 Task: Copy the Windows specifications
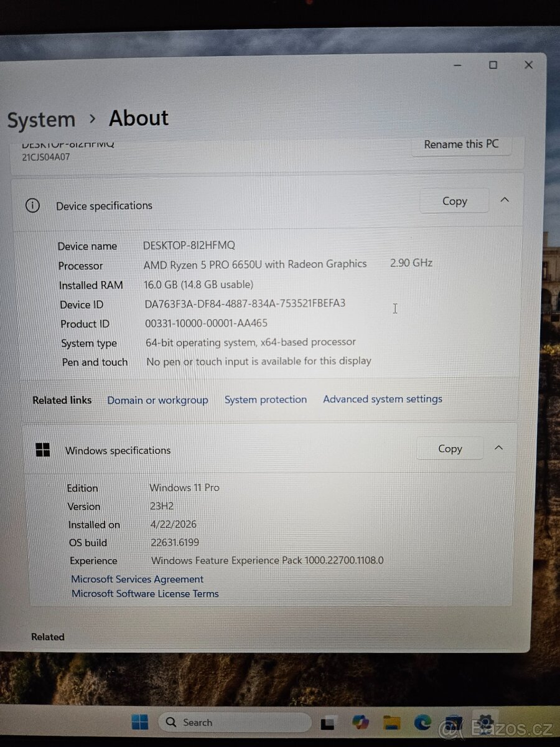coord(449,448)
